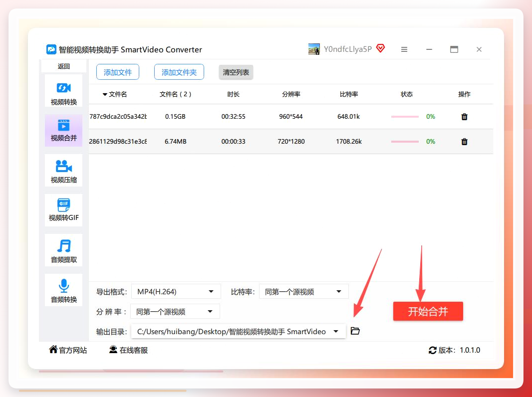Viewport: 532px width, 397px height.
Task: Click the 0.15GB size cell
Action: 175,117
